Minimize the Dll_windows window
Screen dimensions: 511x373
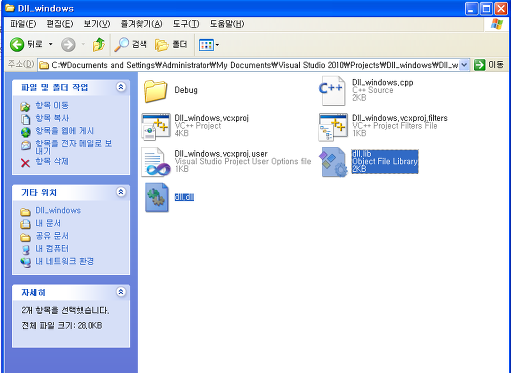(x=471, y=9)
